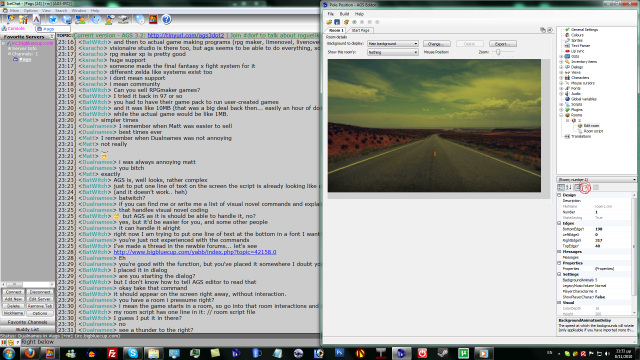Open the Room number selector dropdown

click(596, 180)
